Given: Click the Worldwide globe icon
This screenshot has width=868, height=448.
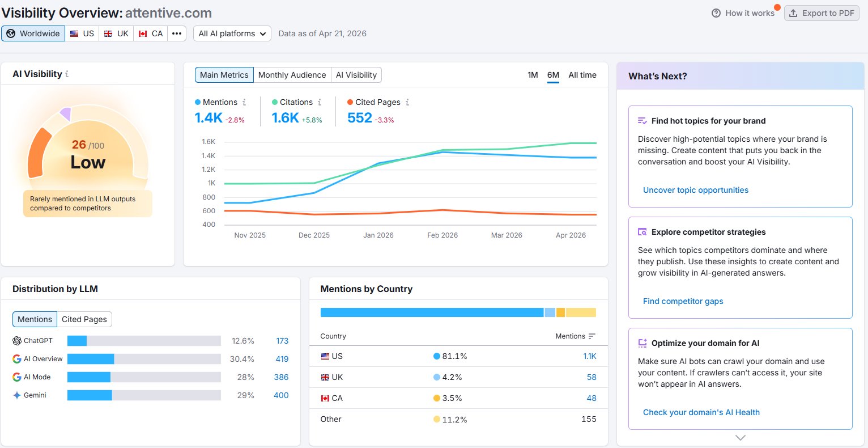Looking at the screenshot, I should tap(11, 33).
